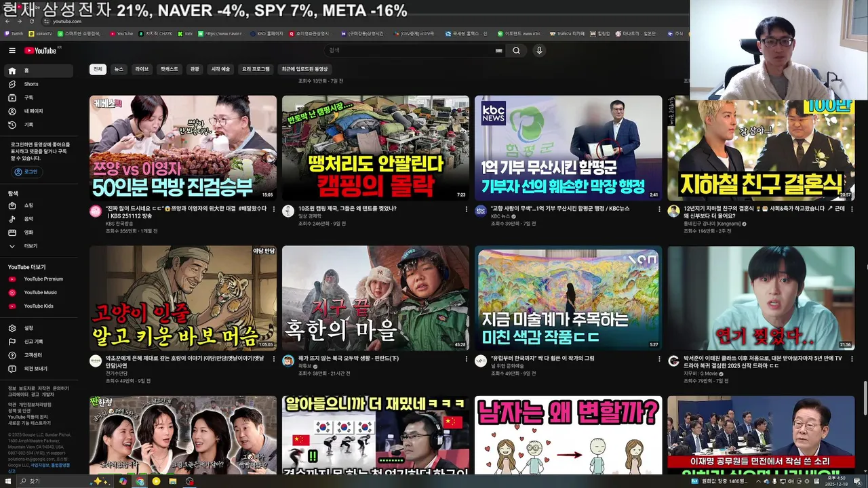The width and height of the screenshot is (868, 488).
Task: Open Shorts in the sidebar
Action: pyautogui.click(x=39, y=84)
